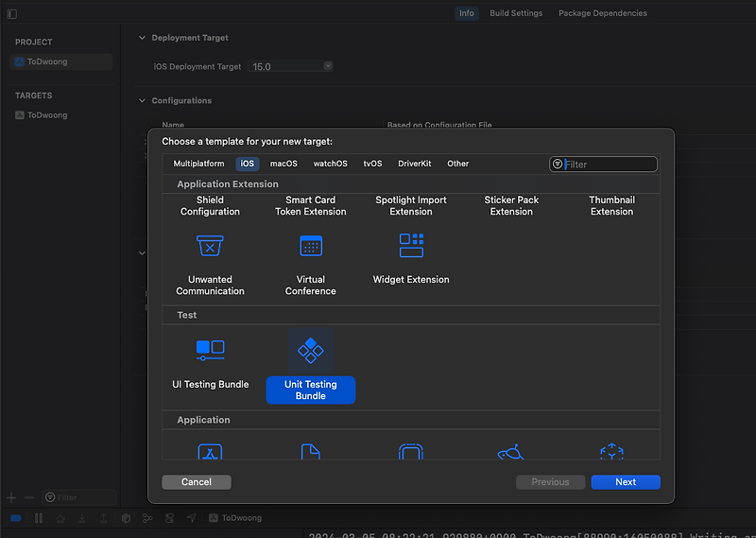Toggle the breakpoints activation button
The width and height of the screenshot is (756, 538).
tap(16, 518)
